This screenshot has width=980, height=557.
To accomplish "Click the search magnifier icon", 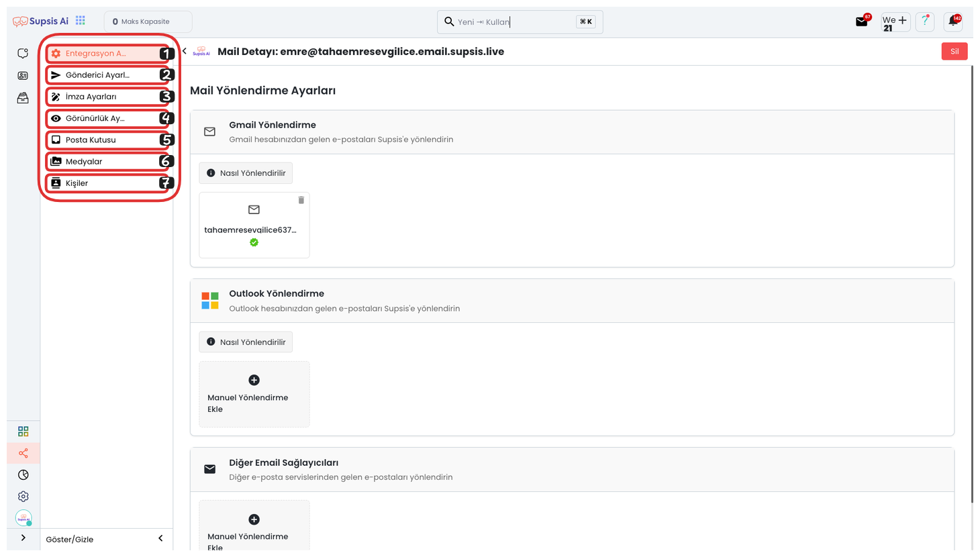I will (x=449, y=21).
